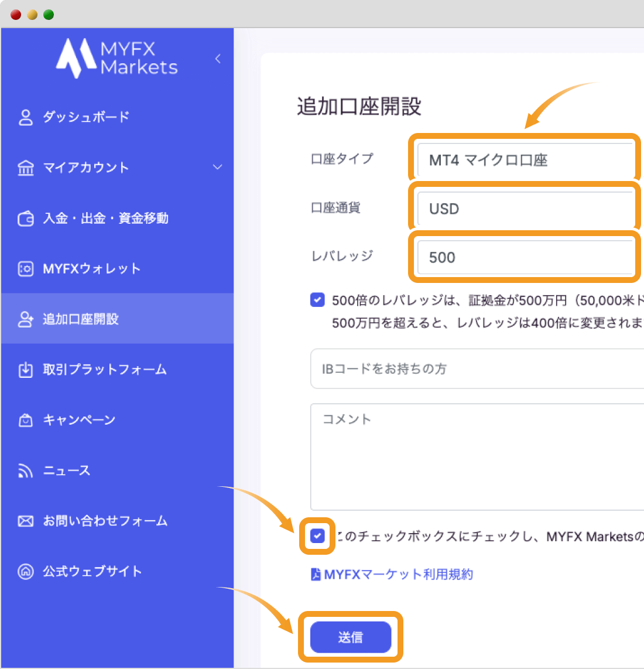Click the home icon for the official website
The image size is (644, 669).
pyautogui.click(x=26, y=571)
